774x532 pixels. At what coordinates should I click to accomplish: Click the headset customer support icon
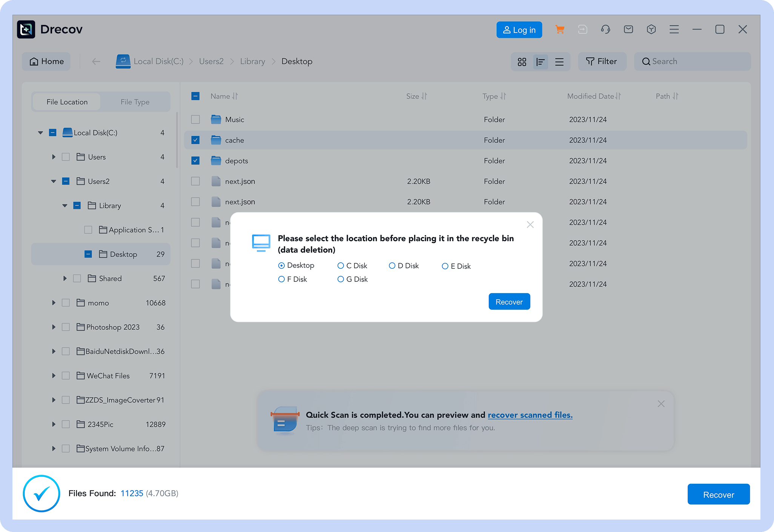605,29
